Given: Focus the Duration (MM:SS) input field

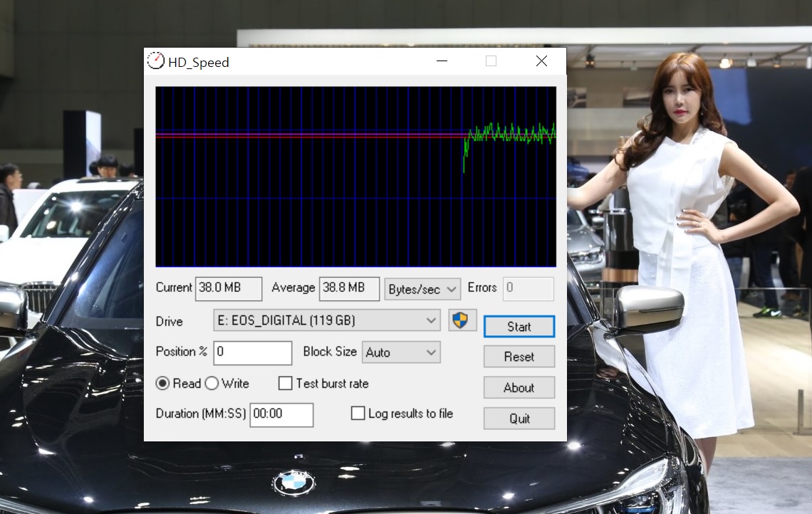Looking at the screenshot, I should [282, 414].
